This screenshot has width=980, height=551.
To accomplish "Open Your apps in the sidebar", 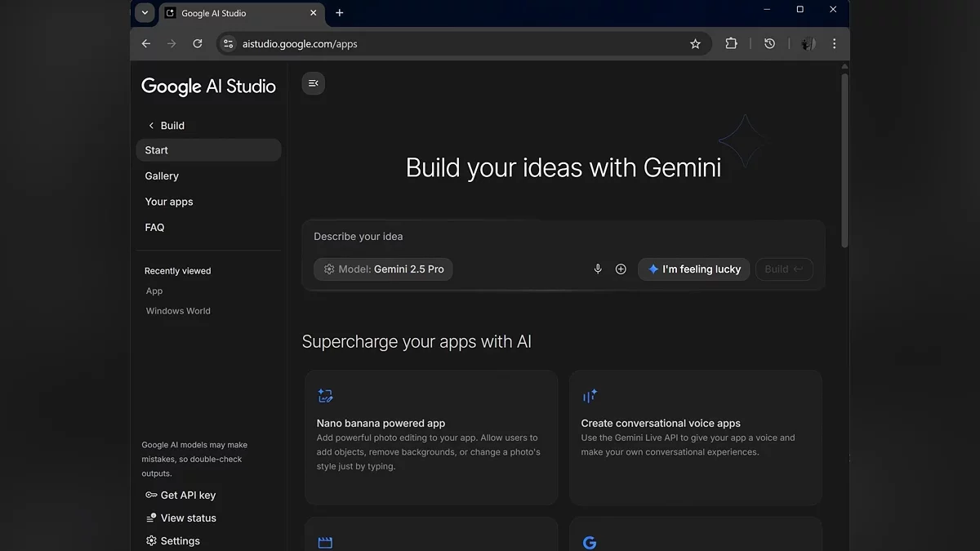I will 169,202.
